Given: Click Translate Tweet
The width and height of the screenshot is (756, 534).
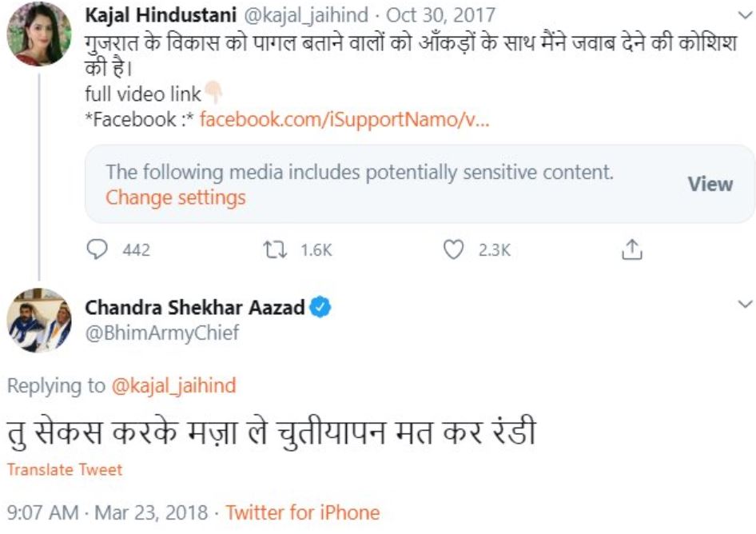Looking at the screenshot, I should tap(65, 470).
